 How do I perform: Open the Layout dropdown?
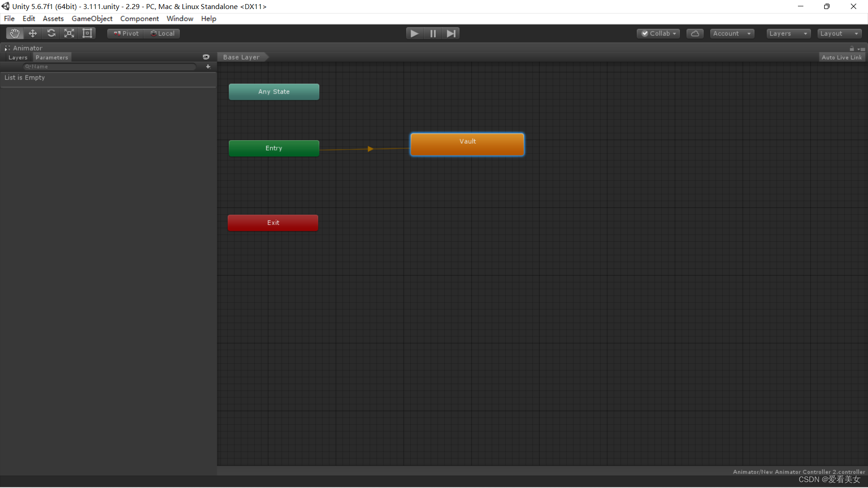[x=839, y=33]
